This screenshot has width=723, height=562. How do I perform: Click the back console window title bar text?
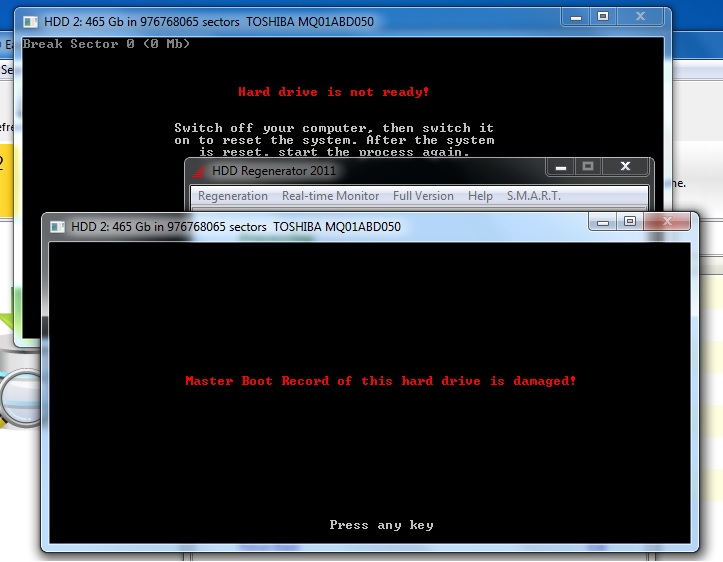pos(208,22)
